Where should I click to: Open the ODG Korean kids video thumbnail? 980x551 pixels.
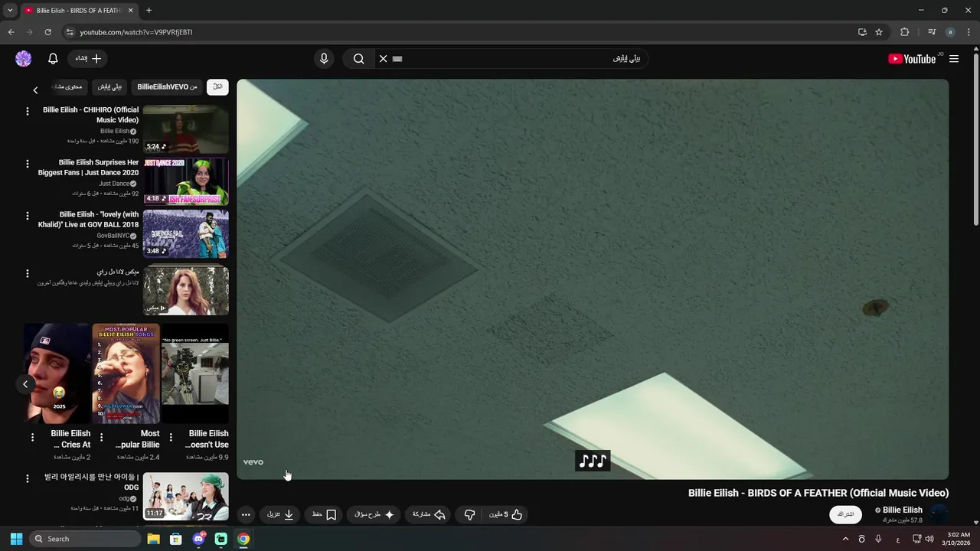185,496
